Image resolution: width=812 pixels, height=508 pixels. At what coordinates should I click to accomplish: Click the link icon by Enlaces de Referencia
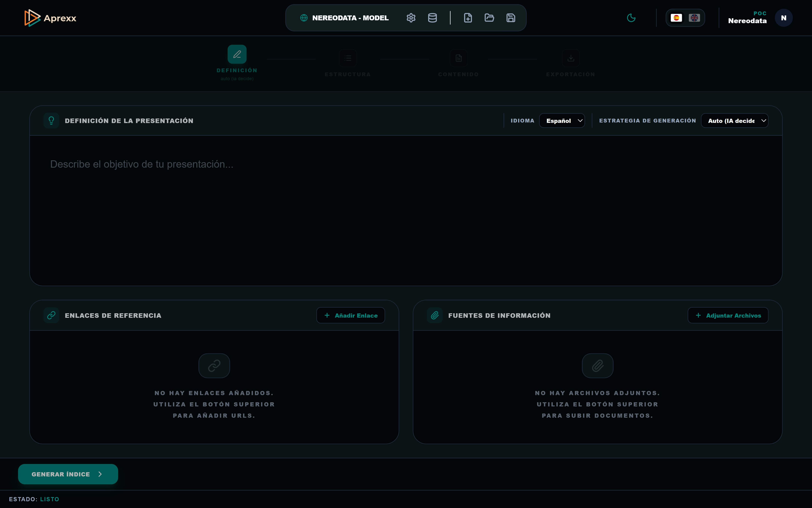click(51, 315)
